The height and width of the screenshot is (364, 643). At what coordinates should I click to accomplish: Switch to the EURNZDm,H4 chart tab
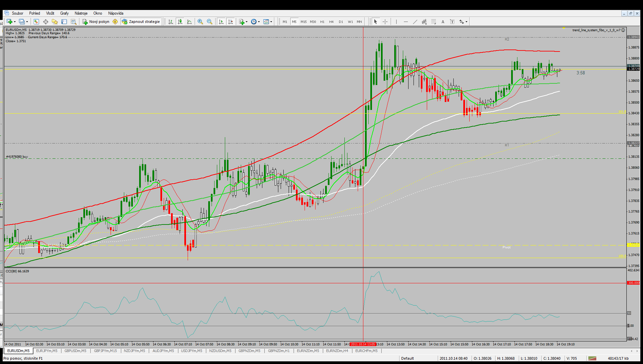(337, 351)
